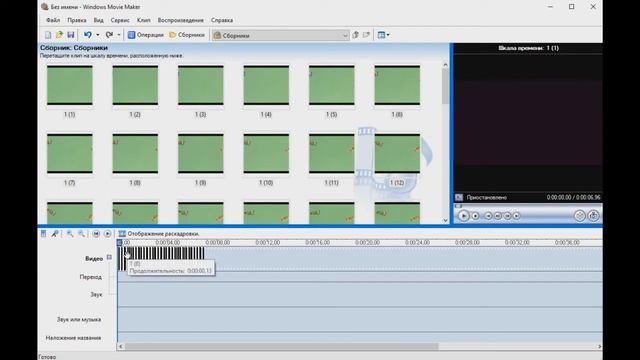Image resolution: width=640 pixels, height=360 pixels.
Task: Go up one collection level
Action: point(356,35)
